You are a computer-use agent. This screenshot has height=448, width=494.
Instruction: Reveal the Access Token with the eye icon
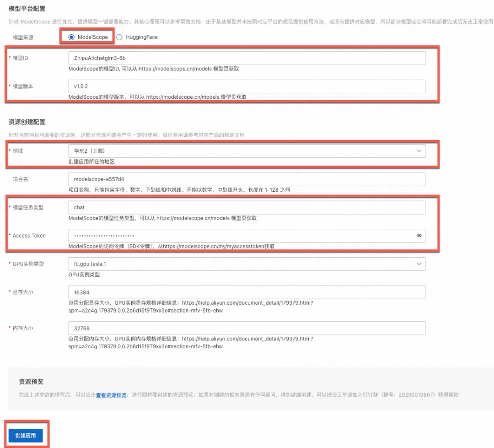(x=419, y=236)
